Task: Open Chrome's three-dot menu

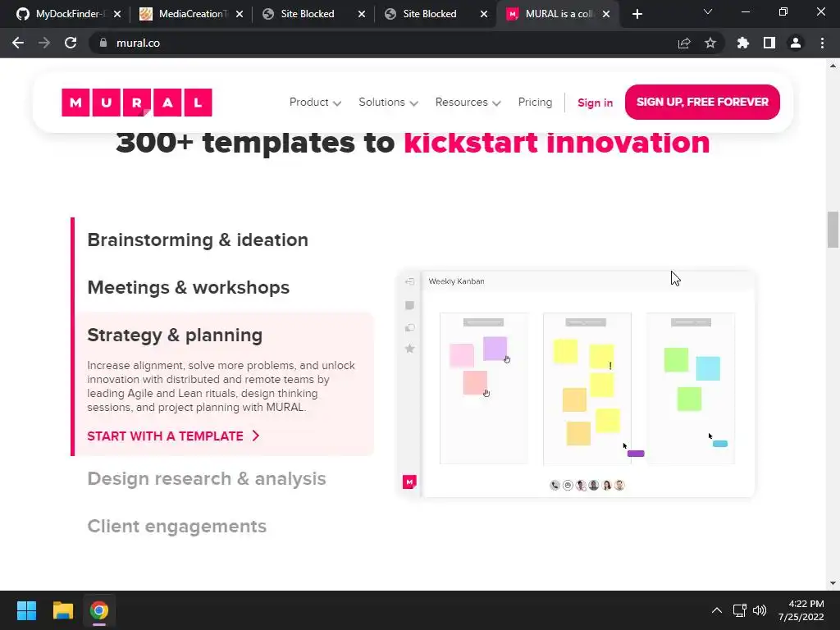Action: 822,43
